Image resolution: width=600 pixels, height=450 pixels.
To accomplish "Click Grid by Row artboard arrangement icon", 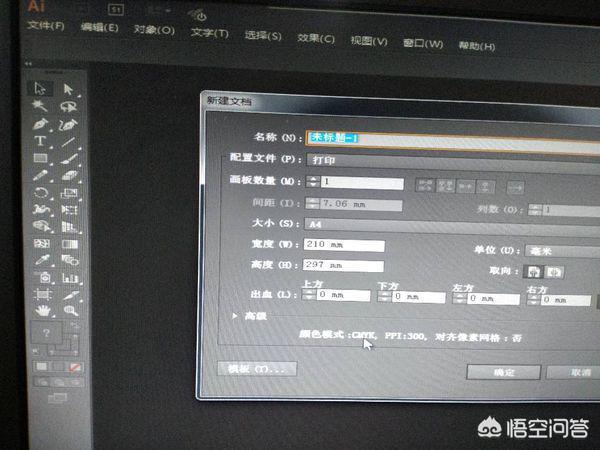I will point(425,185).
